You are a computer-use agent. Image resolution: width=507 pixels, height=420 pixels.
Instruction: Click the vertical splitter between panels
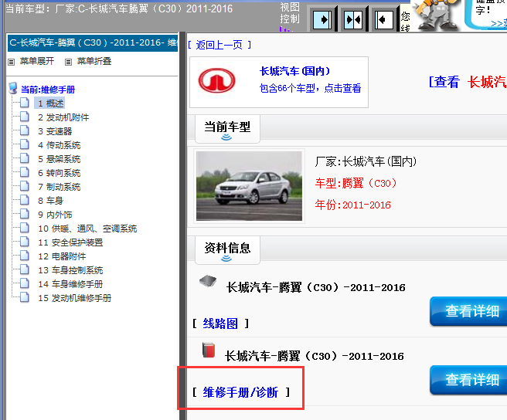[x=182, y=226]
